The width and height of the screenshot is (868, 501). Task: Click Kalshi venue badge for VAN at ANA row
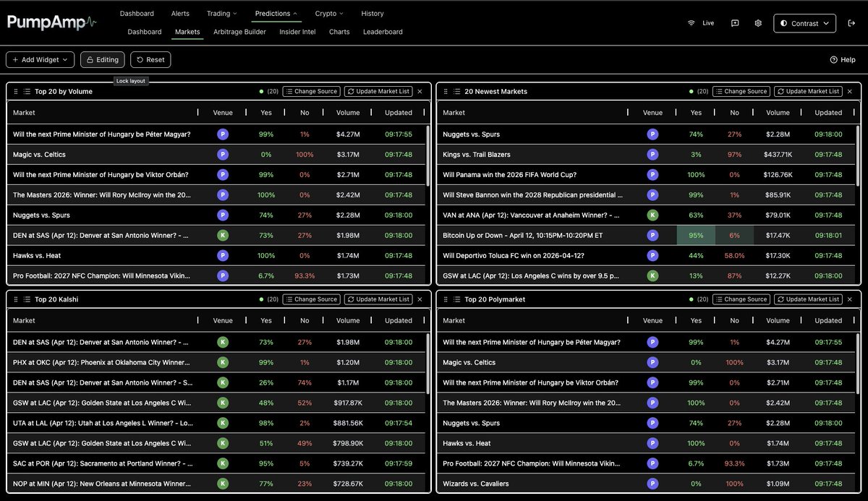click(x=652, y=215)
